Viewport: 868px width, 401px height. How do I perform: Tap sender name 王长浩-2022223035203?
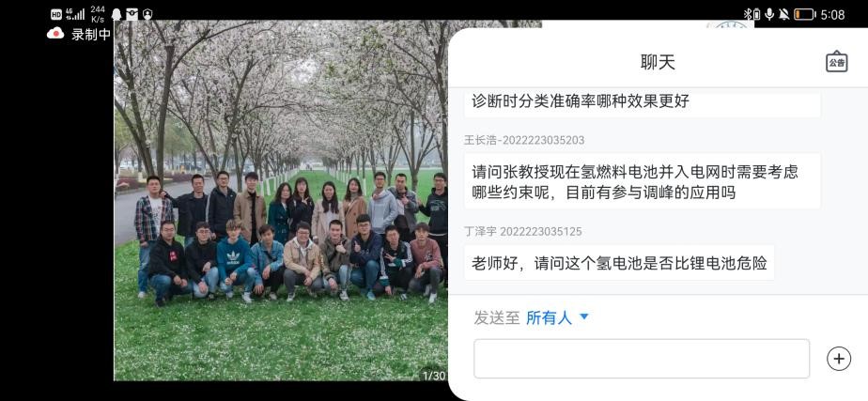[523, 140]
